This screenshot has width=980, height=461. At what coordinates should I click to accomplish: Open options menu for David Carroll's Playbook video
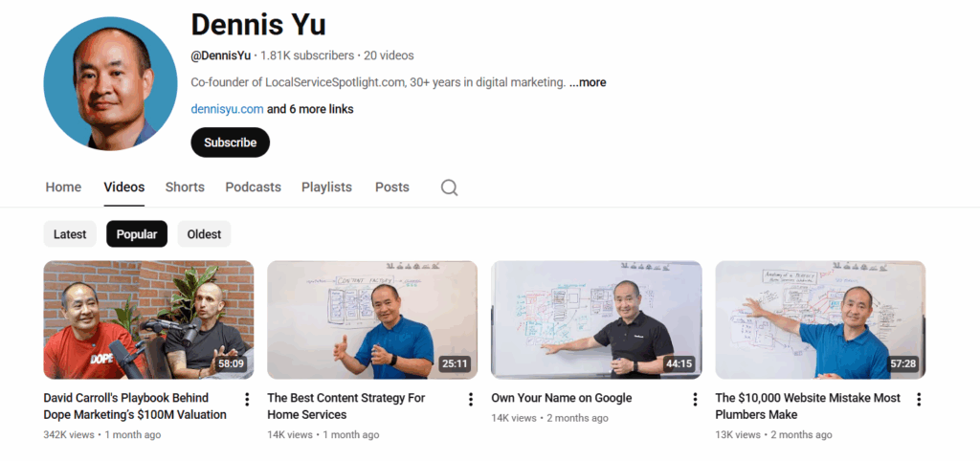[247, 399]
